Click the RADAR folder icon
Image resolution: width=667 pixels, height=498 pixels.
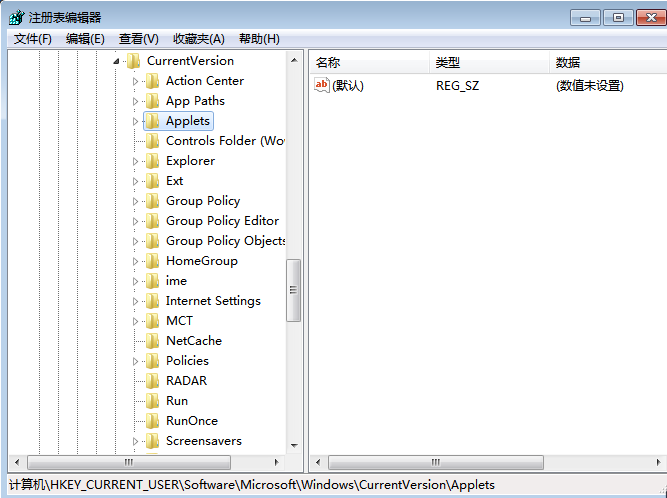(152, 381)
